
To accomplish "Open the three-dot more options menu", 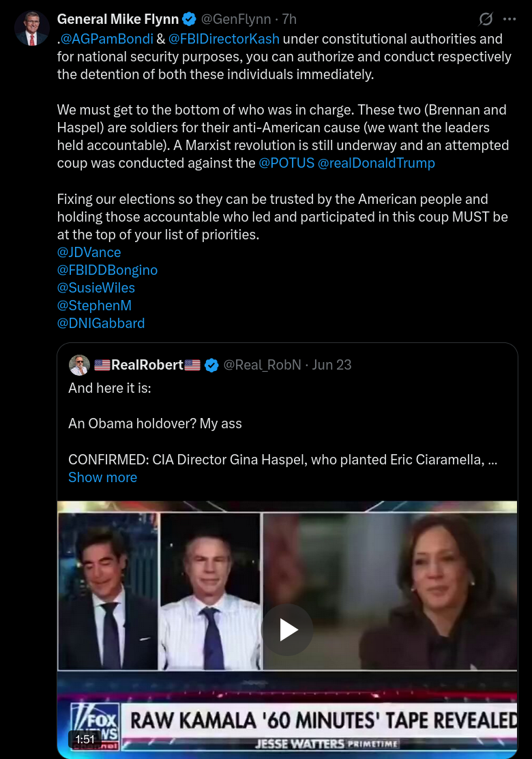I will (x=509, y=19).
